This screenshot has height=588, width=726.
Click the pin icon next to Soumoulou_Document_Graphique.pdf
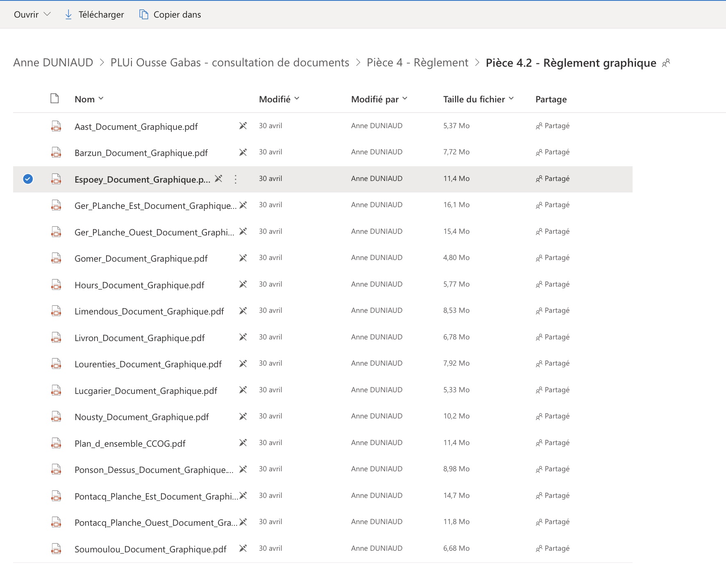coord(243,548)
